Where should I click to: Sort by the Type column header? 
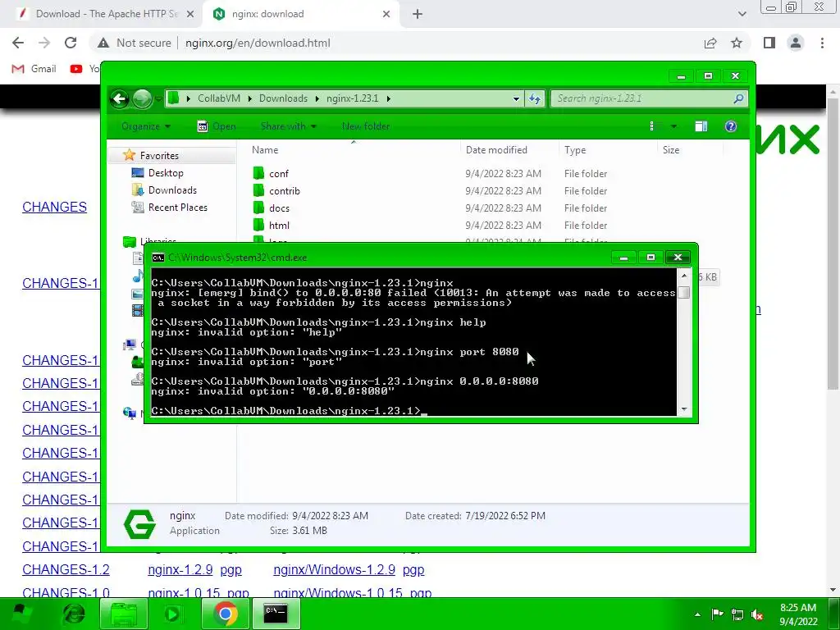click(x=575, y=150)
